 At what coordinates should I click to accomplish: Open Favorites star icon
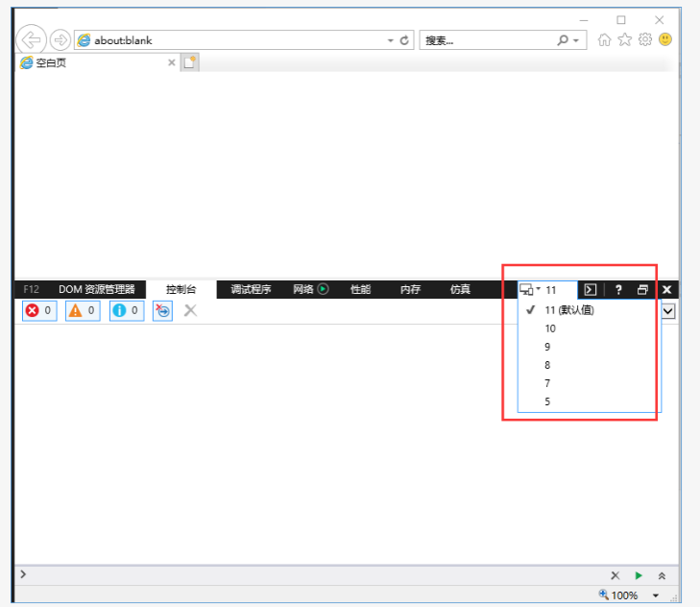(624, 39)
